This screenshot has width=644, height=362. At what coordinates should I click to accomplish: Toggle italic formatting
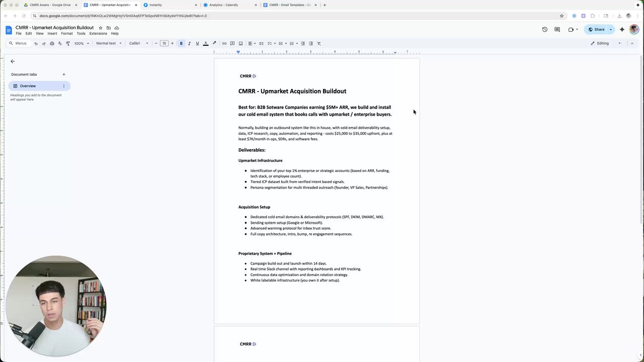pos(189,43)
